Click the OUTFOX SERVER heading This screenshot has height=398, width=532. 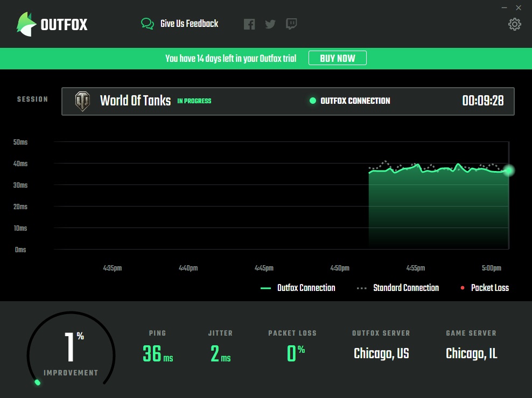point(381,333)
